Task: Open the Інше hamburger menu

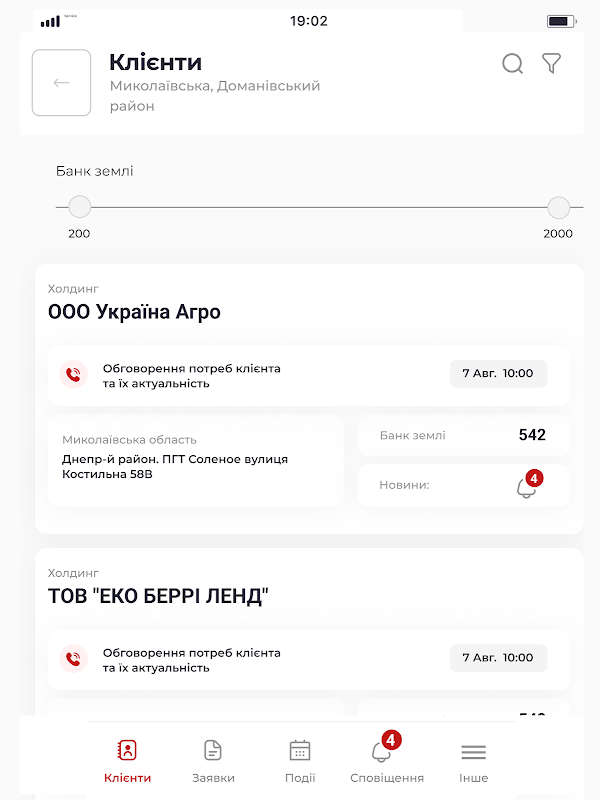Action: 473,752
